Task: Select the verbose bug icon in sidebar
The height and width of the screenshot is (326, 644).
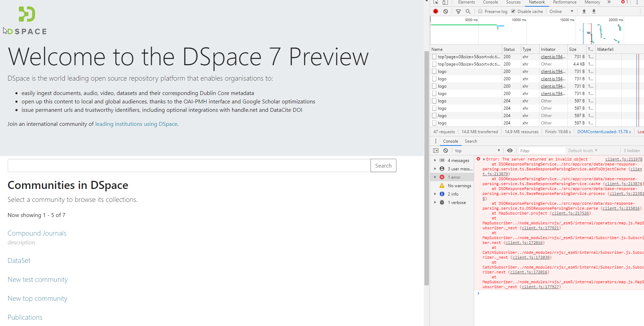Action: (442, 202)
